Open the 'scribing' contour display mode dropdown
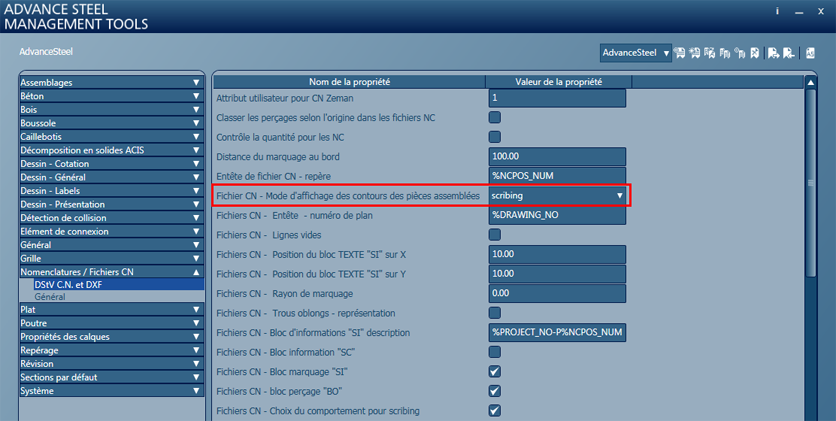Screen dimensions: 836x421 (x=557, y=196)
